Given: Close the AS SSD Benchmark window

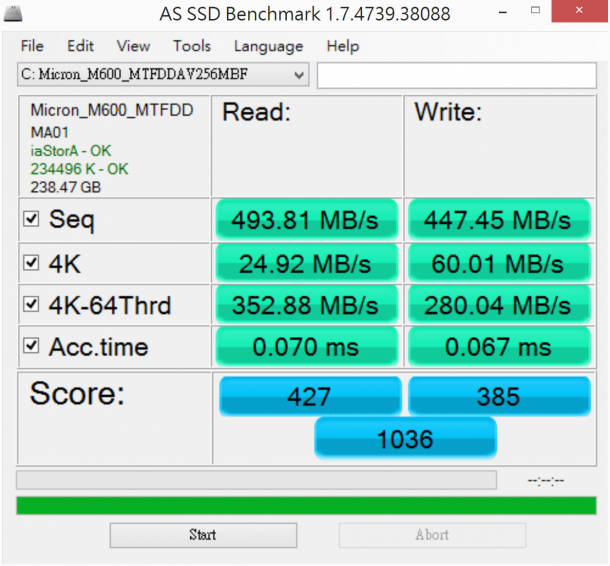Looking at the screenshot, I should click(579, 11).
